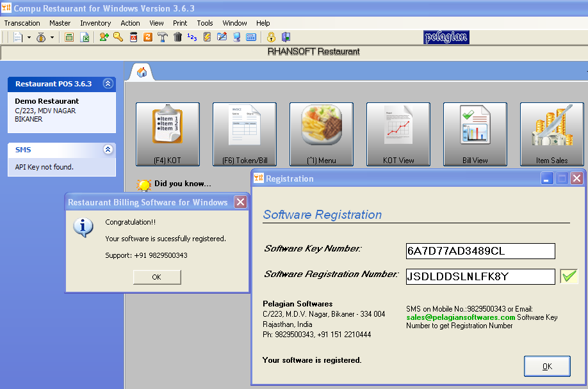Click the sales@pelagiansoftwares.com email link
588x389 pixels.
[461, 317]
